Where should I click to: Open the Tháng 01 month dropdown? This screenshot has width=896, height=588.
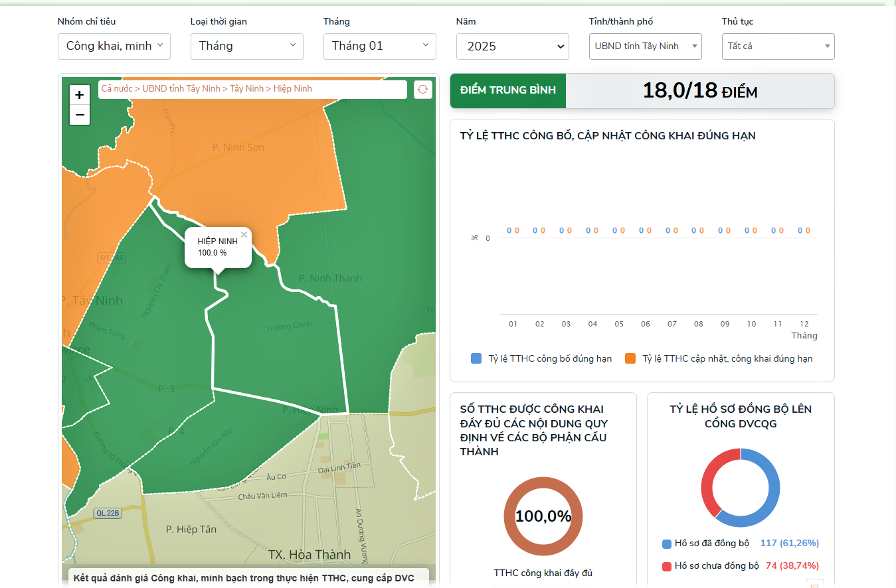(x=380, y=46)
